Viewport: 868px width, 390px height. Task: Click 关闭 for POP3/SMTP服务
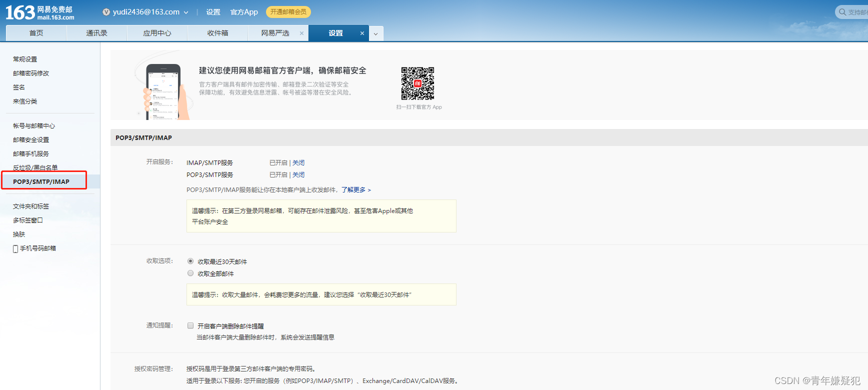pos(298,174)
